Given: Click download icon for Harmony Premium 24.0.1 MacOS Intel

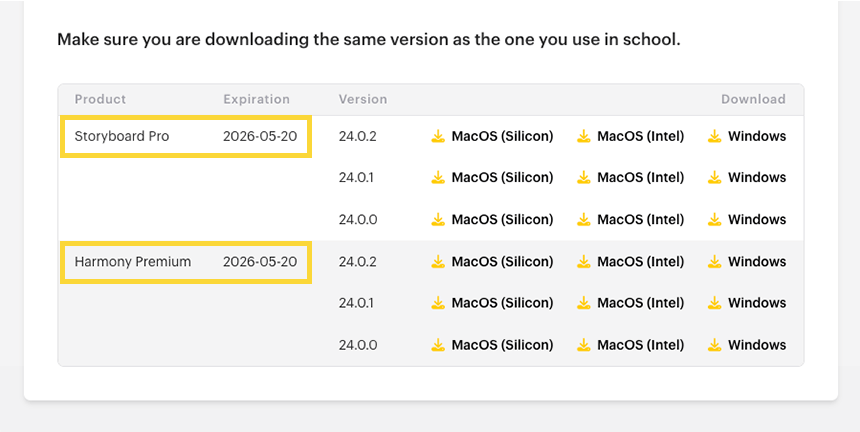Looking at the screenshot, I should pos(584,303).
